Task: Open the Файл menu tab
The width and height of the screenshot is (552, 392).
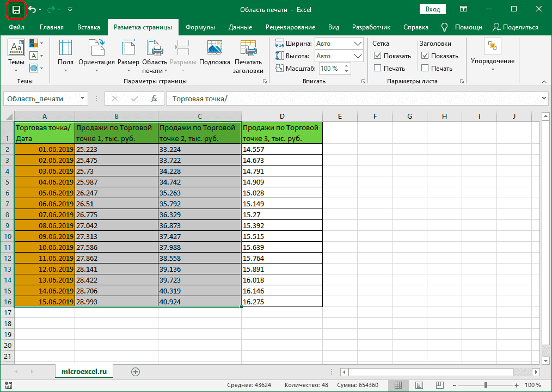Action: (16, 27)
